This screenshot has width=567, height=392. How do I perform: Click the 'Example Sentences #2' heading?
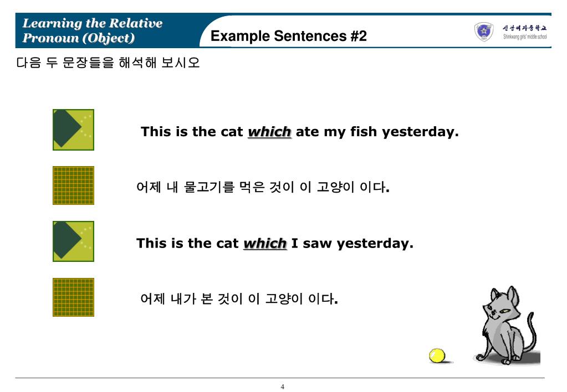tap(289, 36)
